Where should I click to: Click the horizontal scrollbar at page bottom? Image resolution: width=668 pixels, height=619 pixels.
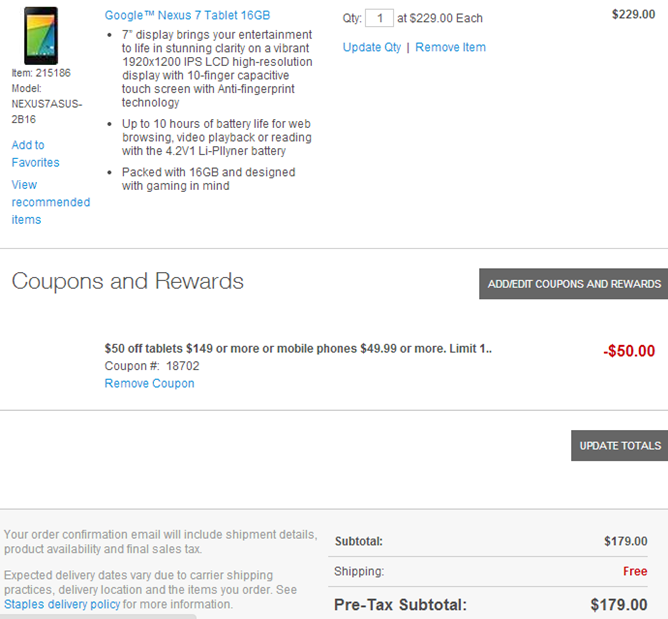click(x=98, y=616)
